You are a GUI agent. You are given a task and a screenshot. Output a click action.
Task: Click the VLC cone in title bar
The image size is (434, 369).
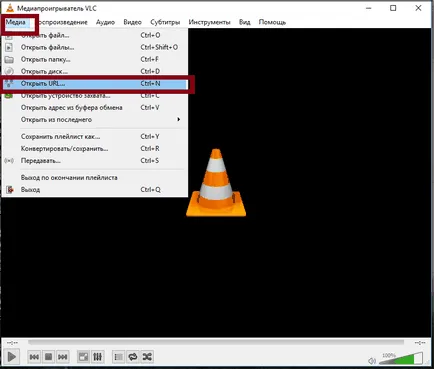click(x=10, y=8)
